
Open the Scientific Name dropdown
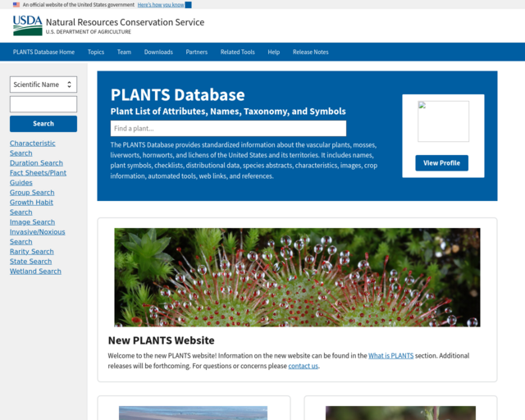[43, 84]
